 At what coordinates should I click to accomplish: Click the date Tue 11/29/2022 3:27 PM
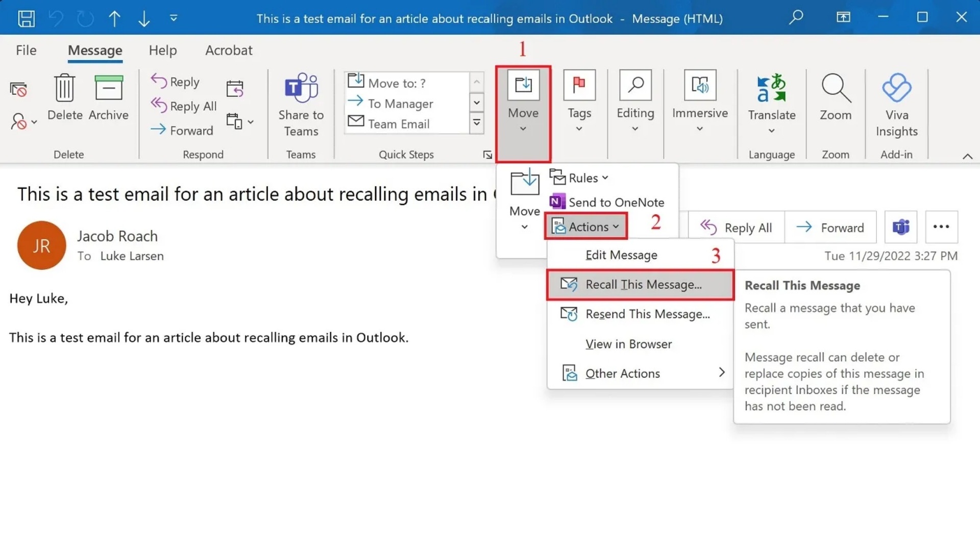(x=891, y=256)
